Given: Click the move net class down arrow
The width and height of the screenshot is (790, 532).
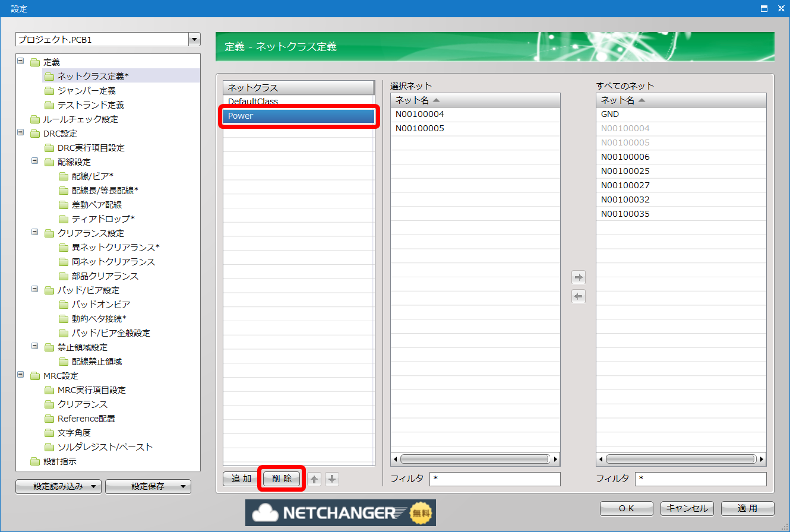Looking at the screenshot, I should [332, 479].
